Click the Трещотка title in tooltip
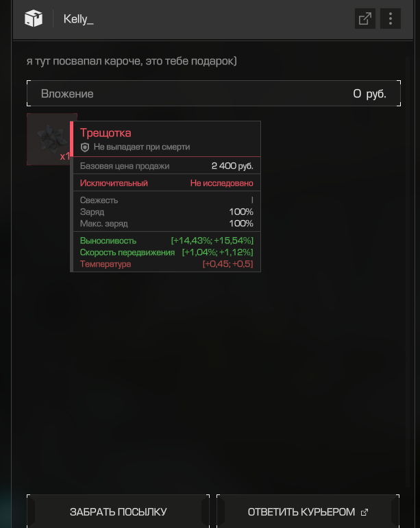Viewport: 420px width, 528px height. click(x=106, y=132)
